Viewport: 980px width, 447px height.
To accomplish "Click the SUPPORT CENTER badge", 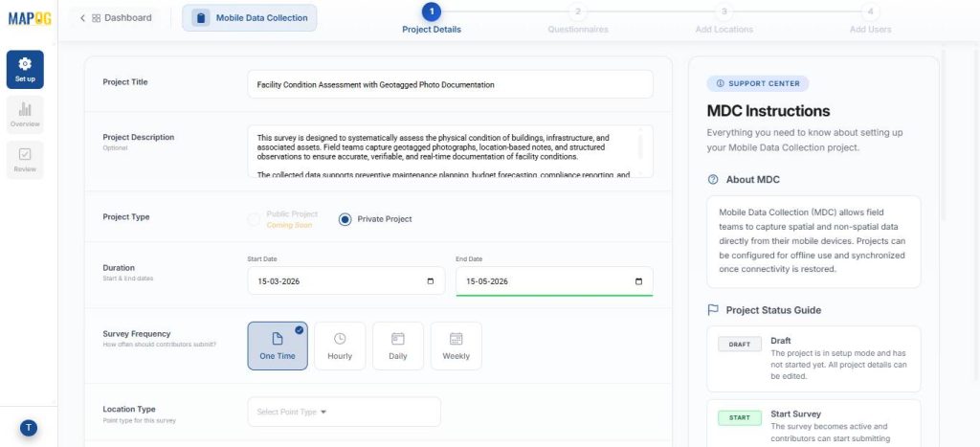I will [x=758, y=84].
